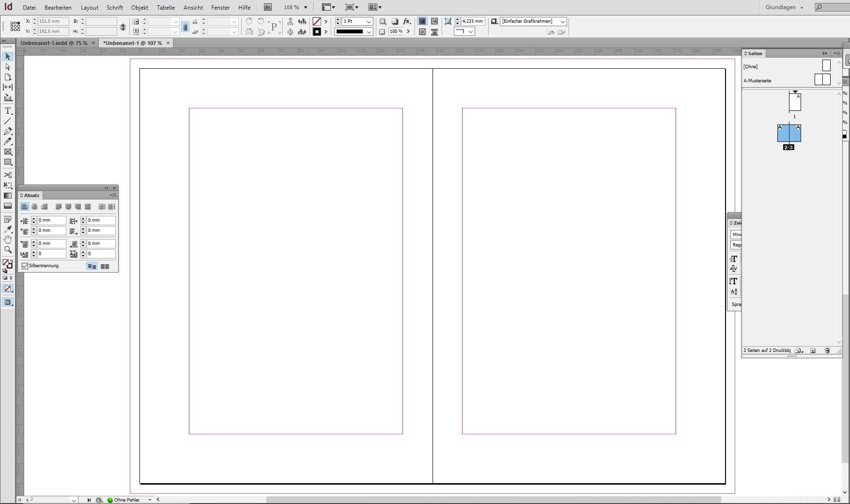Choose the Scissors tool
Screen dimensions: 850x504
tap(8, 175)
